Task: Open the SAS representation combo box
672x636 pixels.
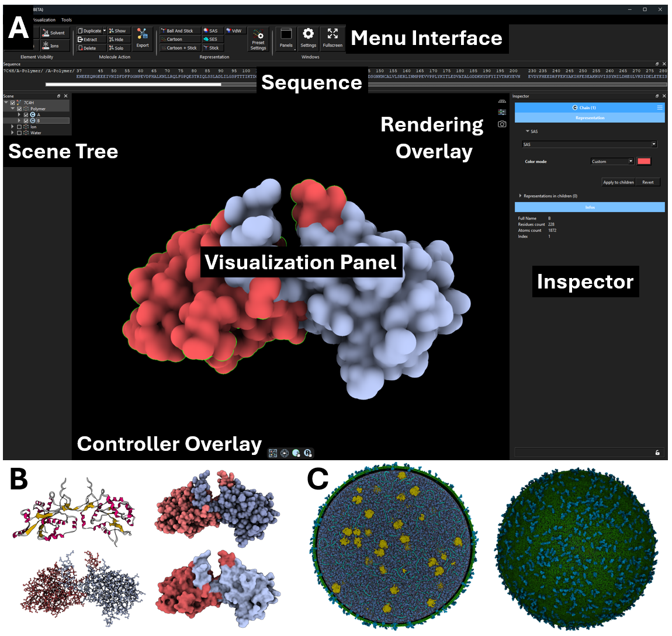Action: (589, 144)
